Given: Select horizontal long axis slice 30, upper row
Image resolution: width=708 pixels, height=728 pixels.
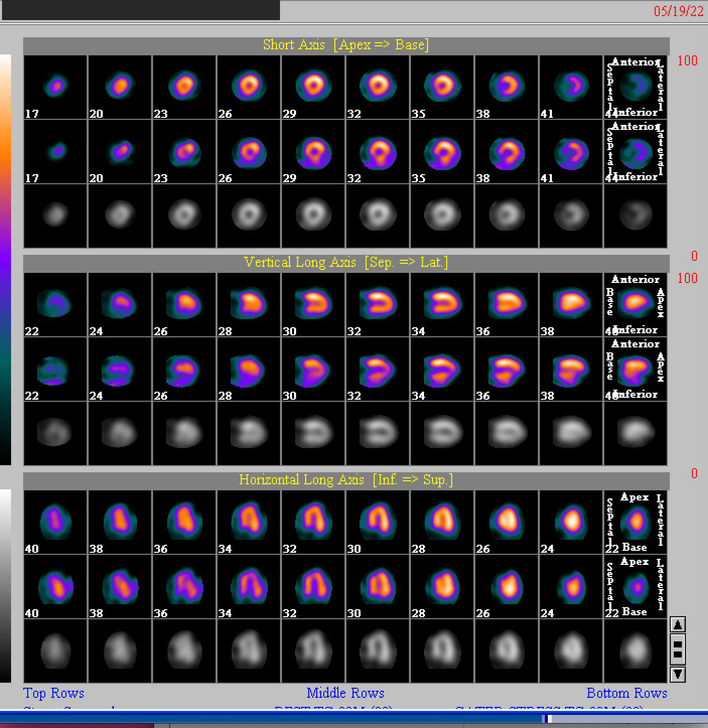Looking at the screenshot, I should (378, 522).
